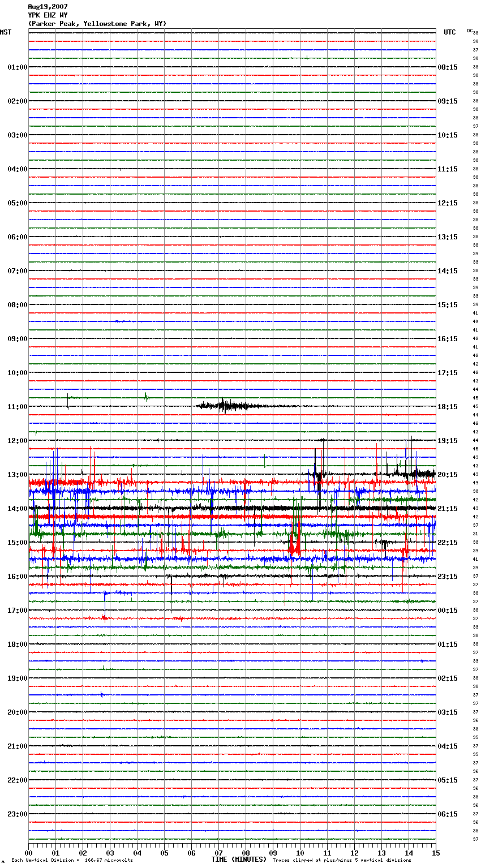Click the '12' minute tick on time axis
Image resolution: width=481 pixels, height=868 pixels.
click(x=354, y=853)
